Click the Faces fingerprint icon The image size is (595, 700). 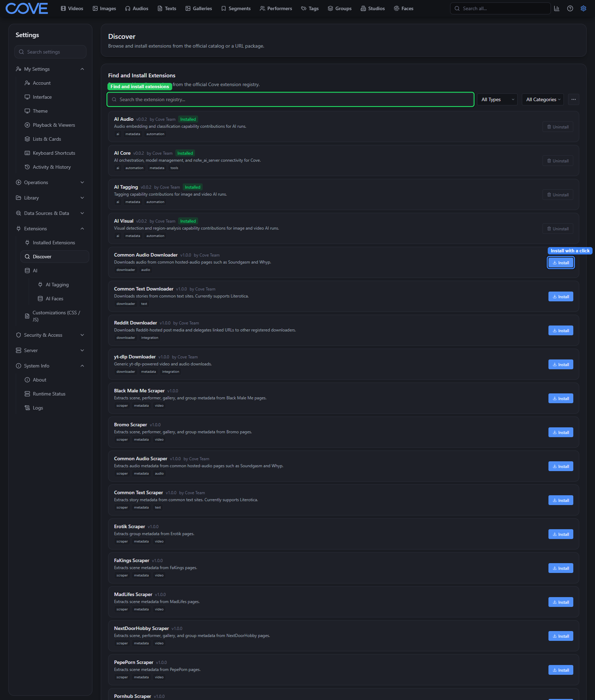(397, 8)
